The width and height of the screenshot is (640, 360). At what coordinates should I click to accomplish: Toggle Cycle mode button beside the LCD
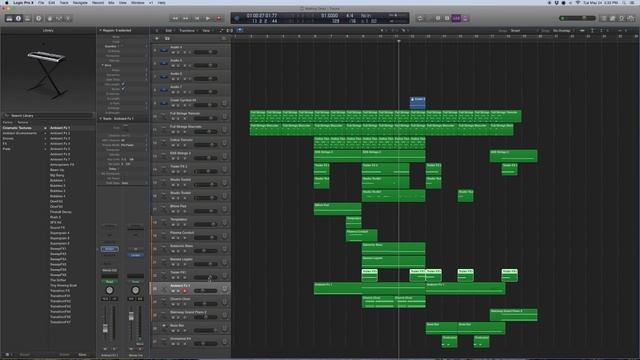pyautogui.click(x=420, y=18)
